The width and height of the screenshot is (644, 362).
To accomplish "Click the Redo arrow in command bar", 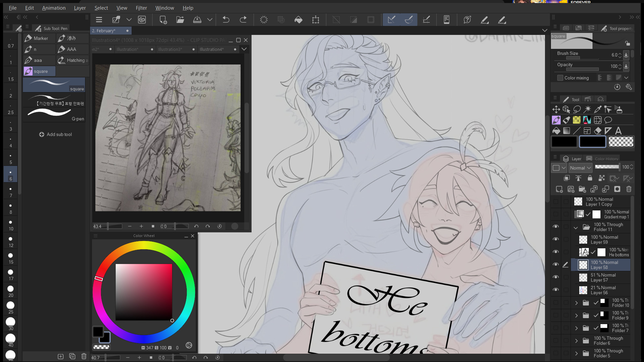I will tap(243, 20).
